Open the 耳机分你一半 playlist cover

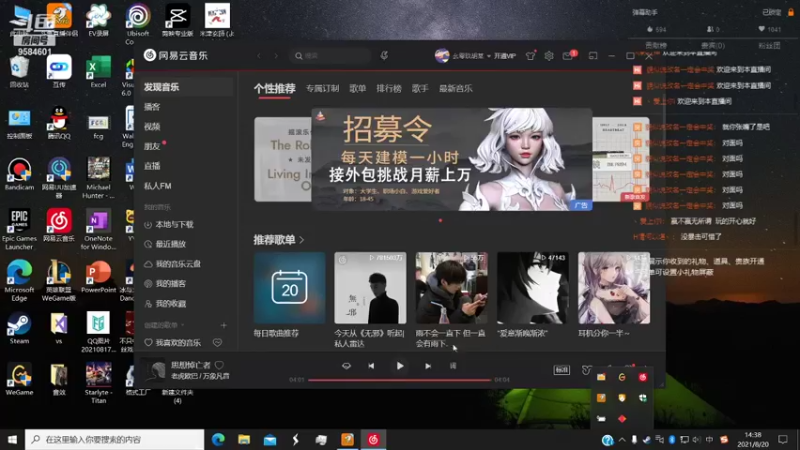click(614, 288)
